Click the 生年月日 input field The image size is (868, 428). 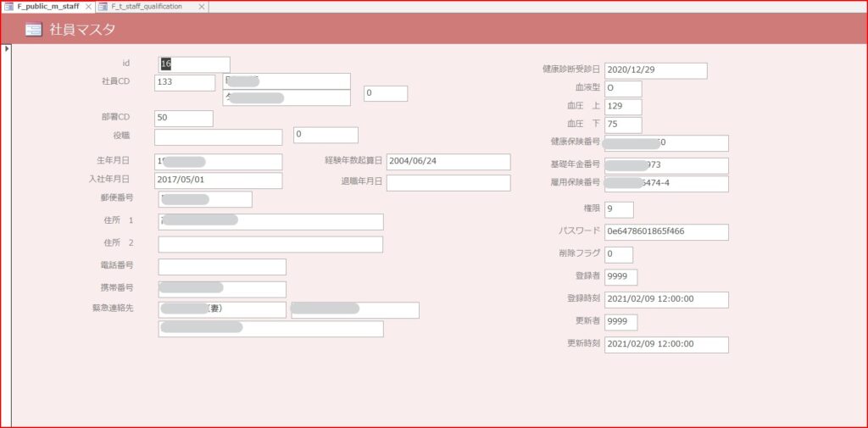[218, 162]
